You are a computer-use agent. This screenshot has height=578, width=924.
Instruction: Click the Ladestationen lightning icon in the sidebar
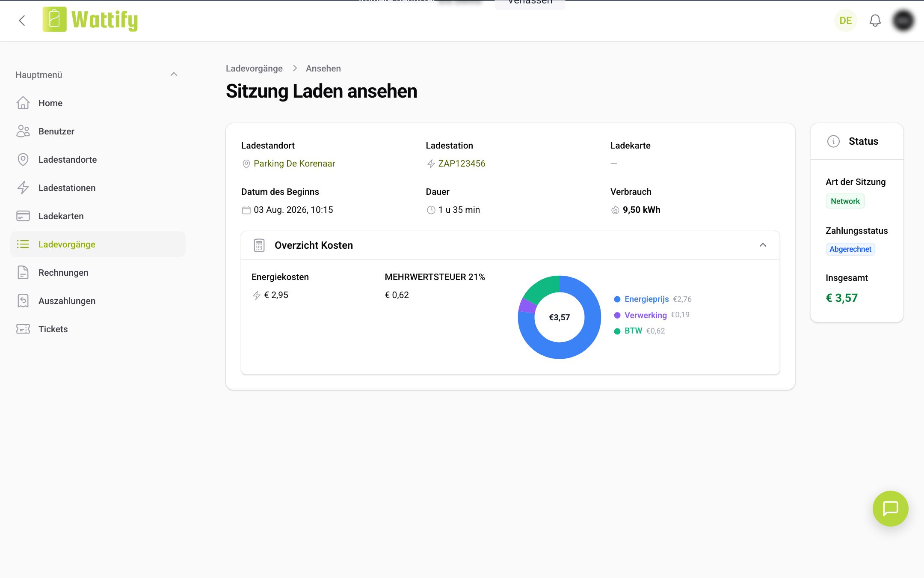(23, 188)
